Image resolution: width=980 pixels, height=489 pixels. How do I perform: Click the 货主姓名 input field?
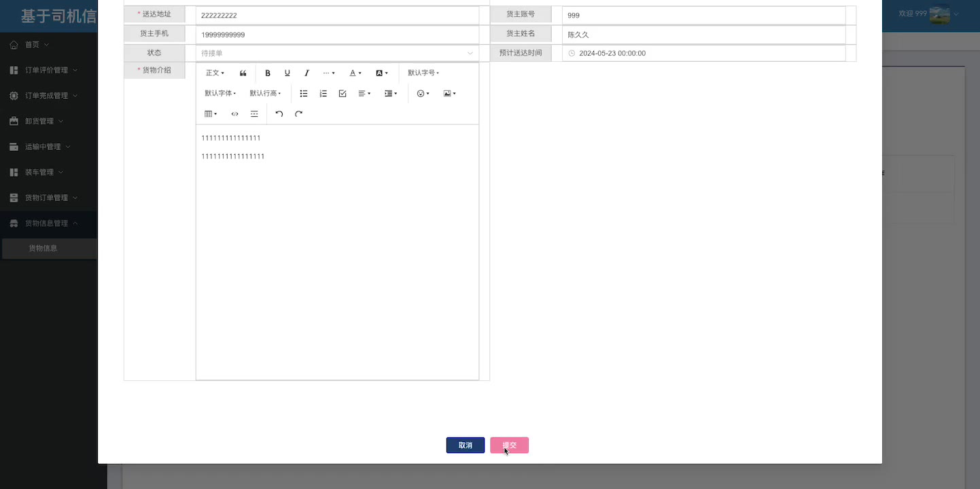point(703,34)
